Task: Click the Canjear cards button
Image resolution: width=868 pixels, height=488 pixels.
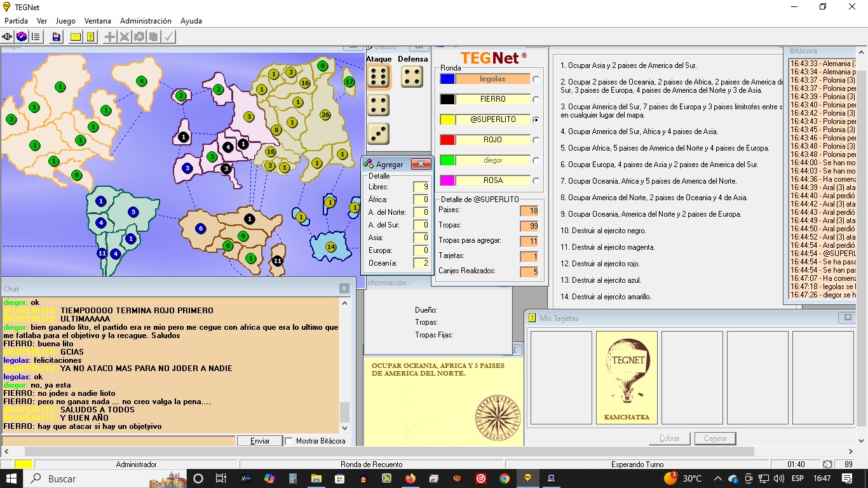Action: click(715, 438)
